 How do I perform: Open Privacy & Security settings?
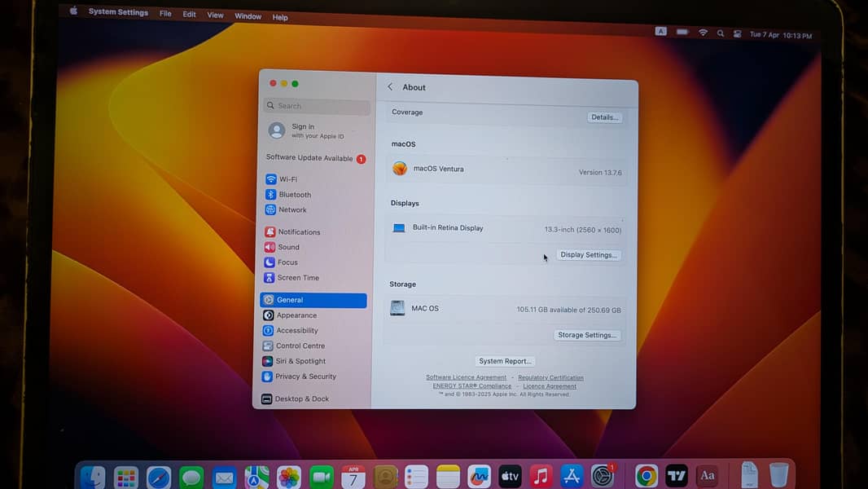[305, 377]
